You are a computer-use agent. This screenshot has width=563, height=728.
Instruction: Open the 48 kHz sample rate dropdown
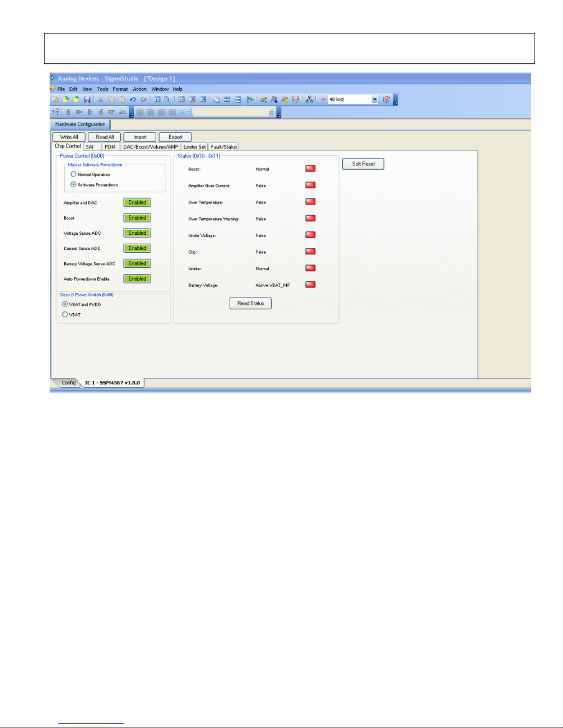[375, 100]
